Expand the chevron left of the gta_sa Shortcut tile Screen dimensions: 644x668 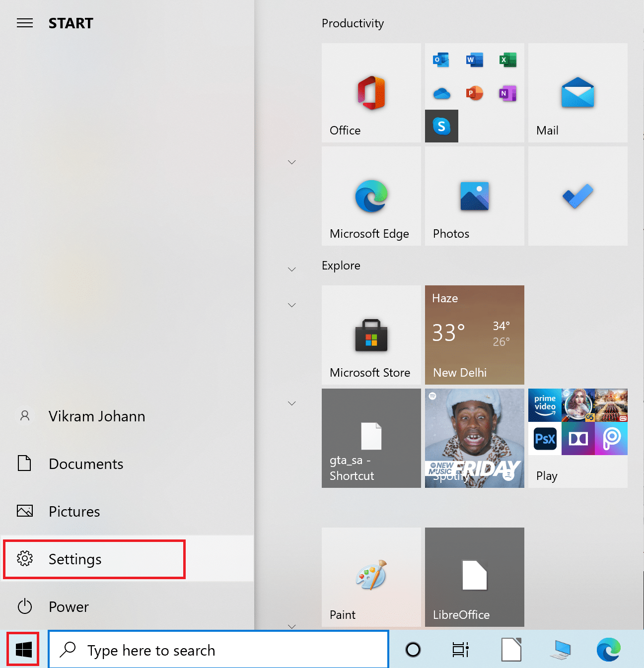point(292,403)
